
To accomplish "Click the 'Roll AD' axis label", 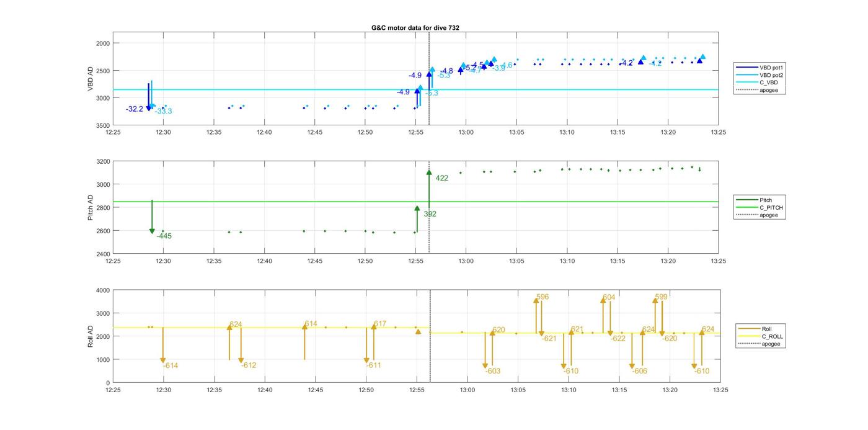I will pyautogui.click(x=91, y=336).
